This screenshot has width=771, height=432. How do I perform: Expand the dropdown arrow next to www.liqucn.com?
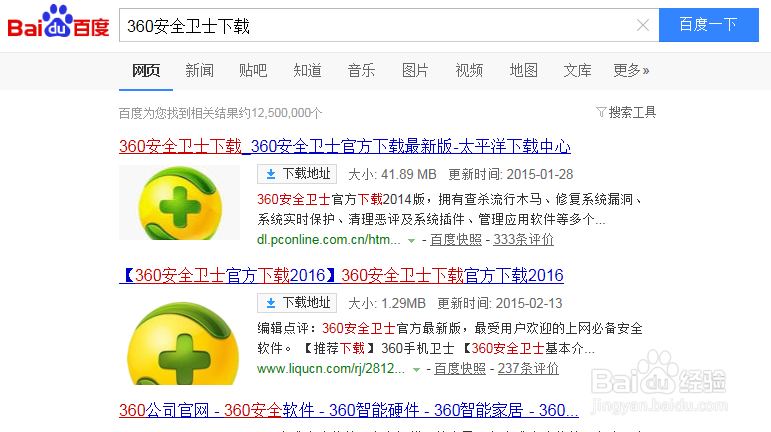416,370
